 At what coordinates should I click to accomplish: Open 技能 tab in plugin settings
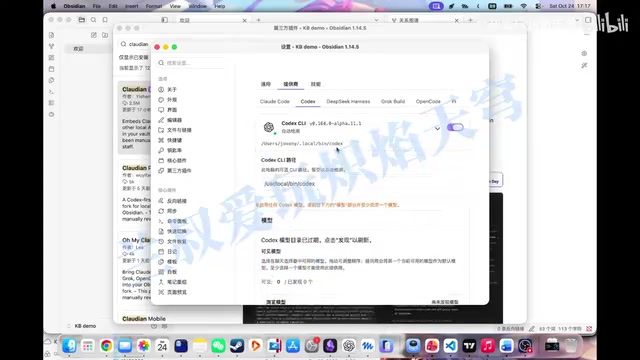(x=316, y=84)
